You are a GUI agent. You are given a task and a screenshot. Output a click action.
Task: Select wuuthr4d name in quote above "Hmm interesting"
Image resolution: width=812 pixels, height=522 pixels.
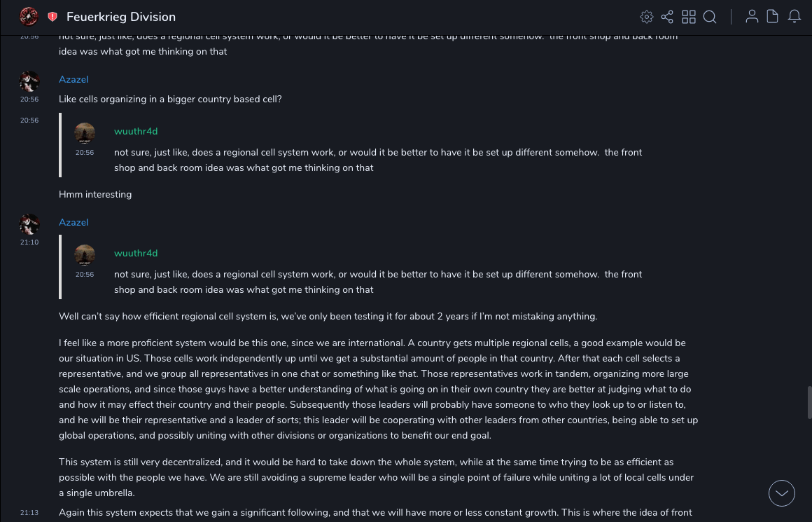click(136, 132)
